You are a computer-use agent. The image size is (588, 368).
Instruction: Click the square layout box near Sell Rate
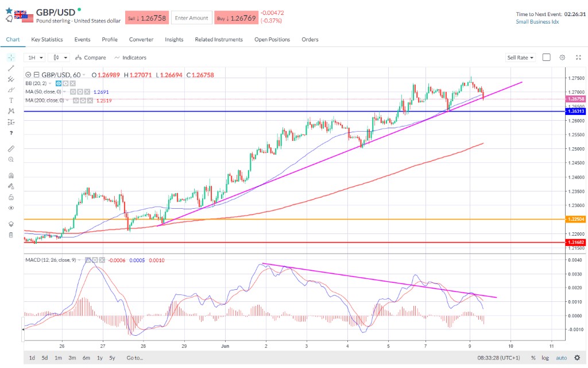click(x=547, y=57)
